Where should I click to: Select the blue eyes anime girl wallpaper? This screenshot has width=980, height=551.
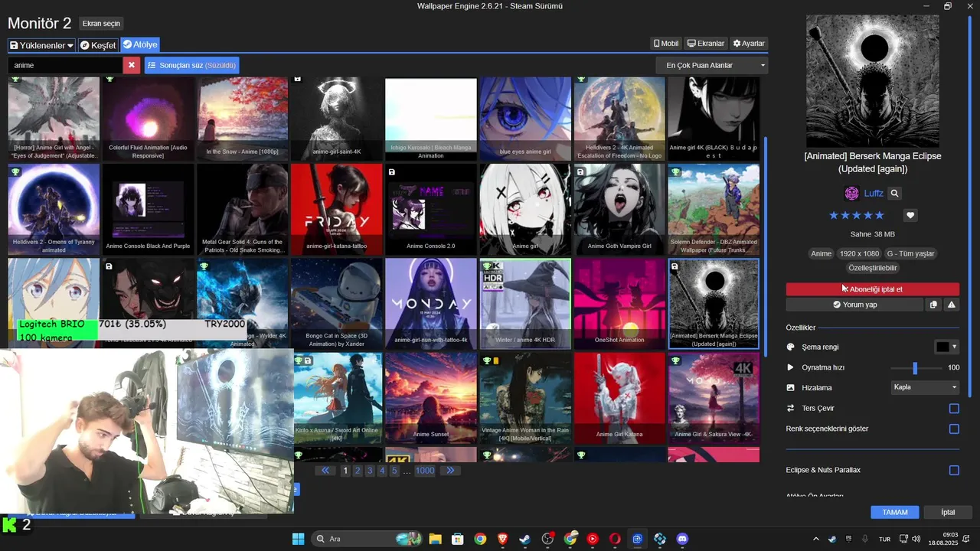(x=525, y=119)
